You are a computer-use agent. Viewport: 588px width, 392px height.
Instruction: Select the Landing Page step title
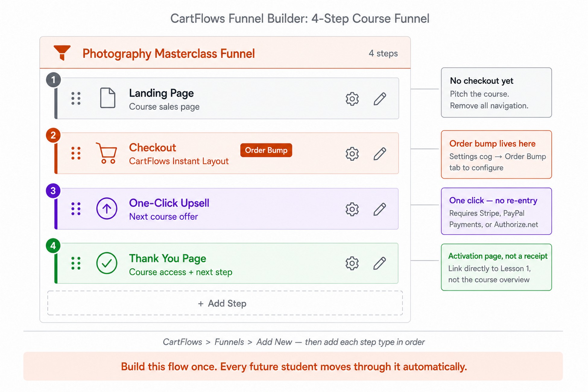tap(161, 93)
